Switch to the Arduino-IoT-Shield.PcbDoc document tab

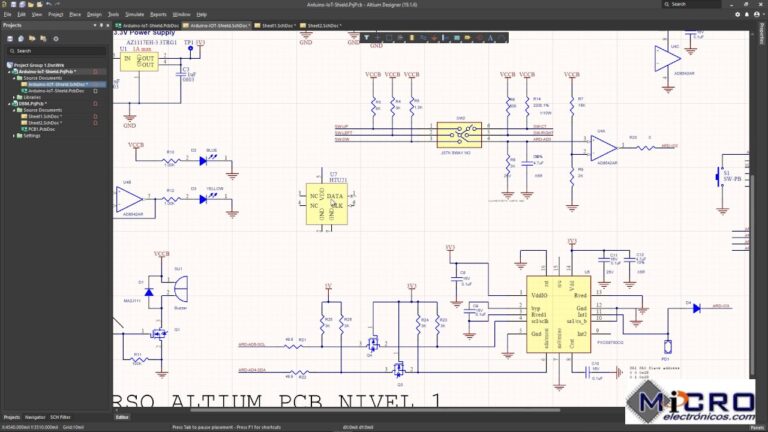(147, 25)
